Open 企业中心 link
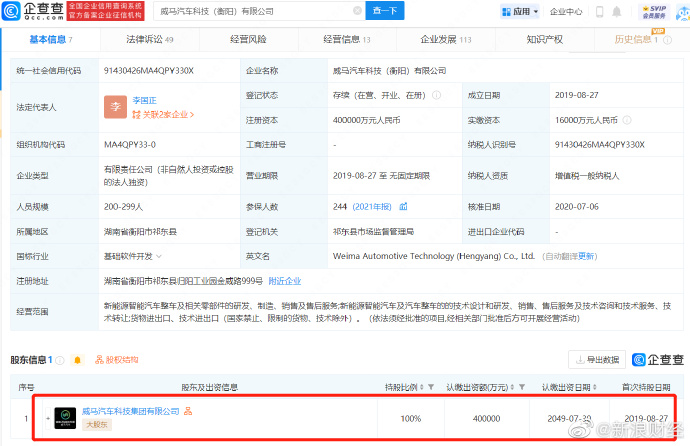Image resolution: width=690 pixels, height=446 pixels. (566, 12)
